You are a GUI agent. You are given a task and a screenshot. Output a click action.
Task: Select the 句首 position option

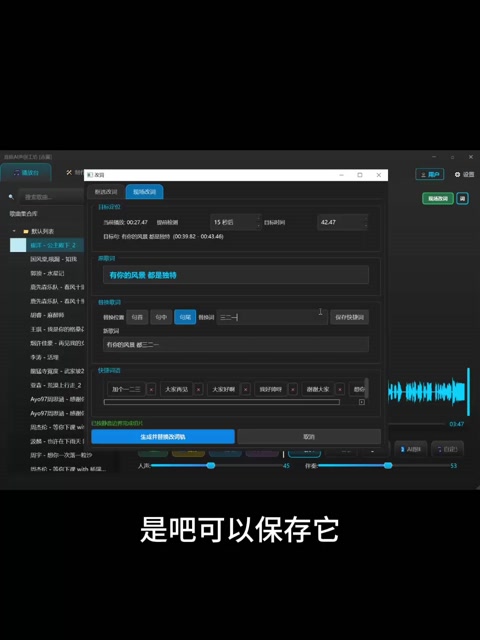137,317
